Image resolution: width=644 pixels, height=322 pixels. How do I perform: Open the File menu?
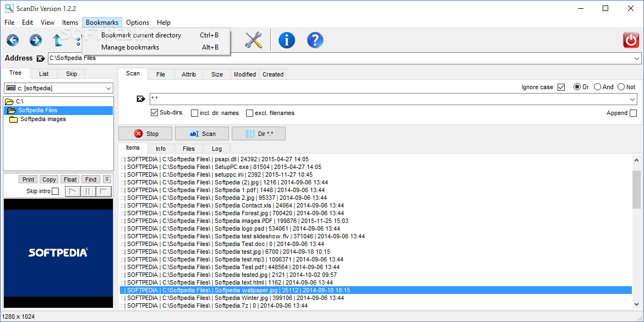coord(9,23)
